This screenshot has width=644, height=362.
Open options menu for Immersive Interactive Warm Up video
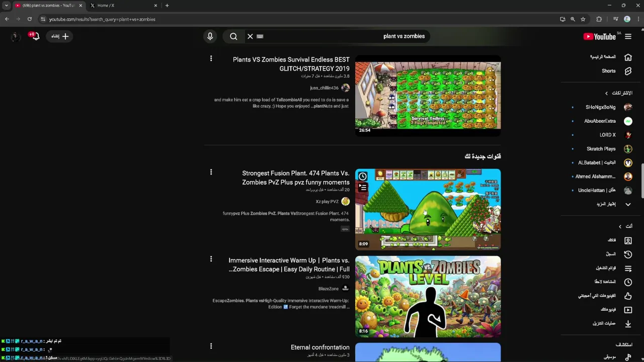(x=211, y=259)
